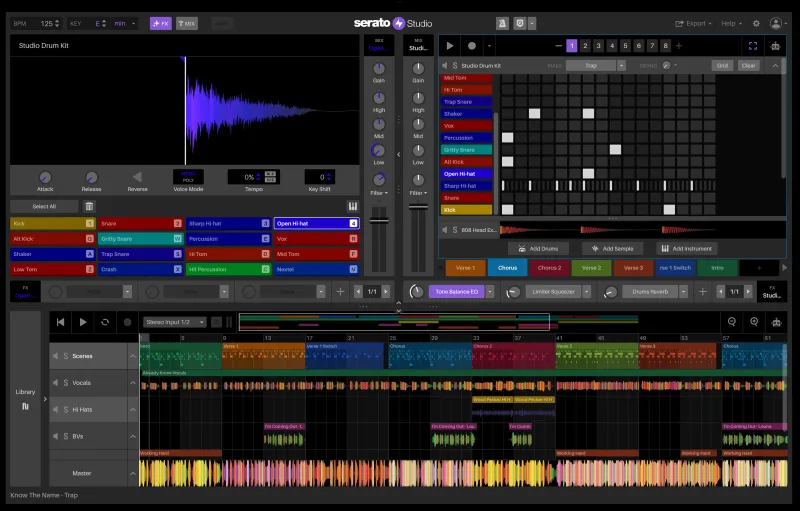This screenshot has height=511, width=800.
Task: Click the sequencer record button
Action: [x=472, y=46]
